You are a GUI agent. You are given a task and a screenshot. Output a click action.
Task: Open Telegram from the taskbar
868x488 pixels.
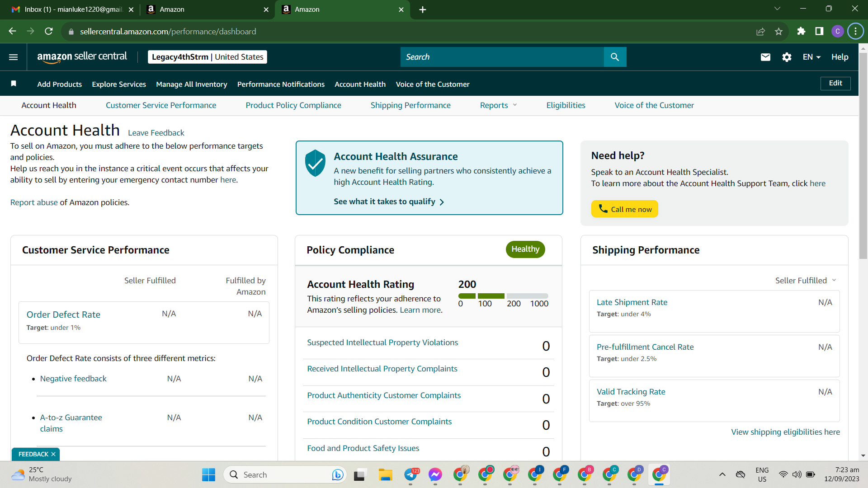(x=411, y=474)
